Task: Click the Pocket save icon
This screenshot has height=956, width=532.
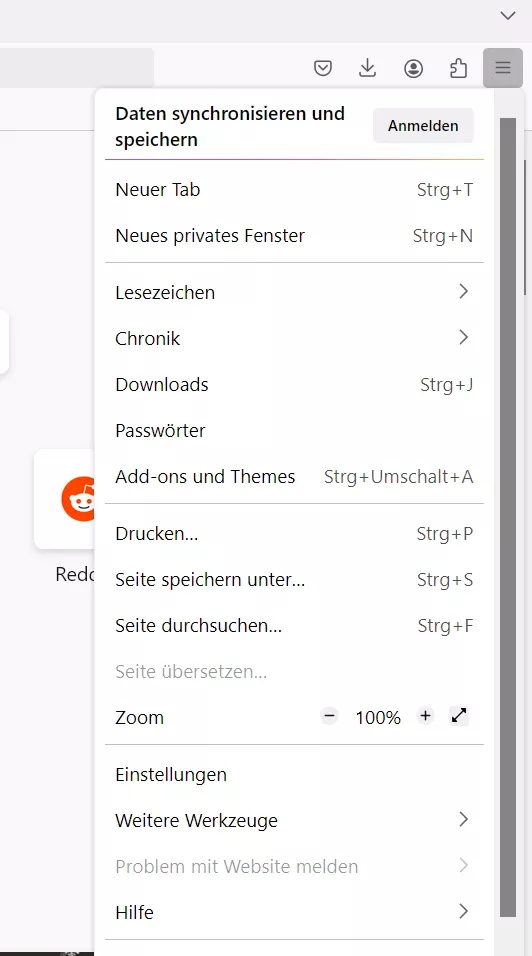Action: pyautogui.click(x=322, y=68)
